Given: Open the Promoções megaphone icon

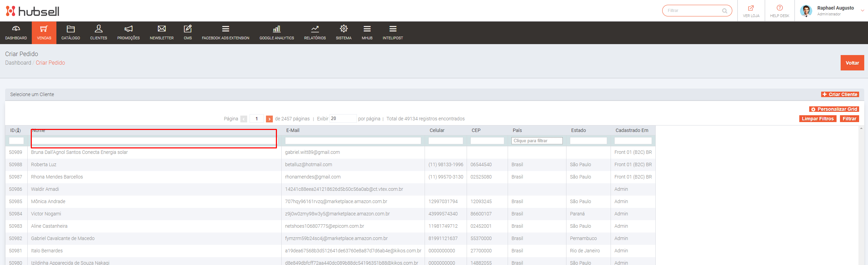Looking at the screenshot, I should (128, 29).
